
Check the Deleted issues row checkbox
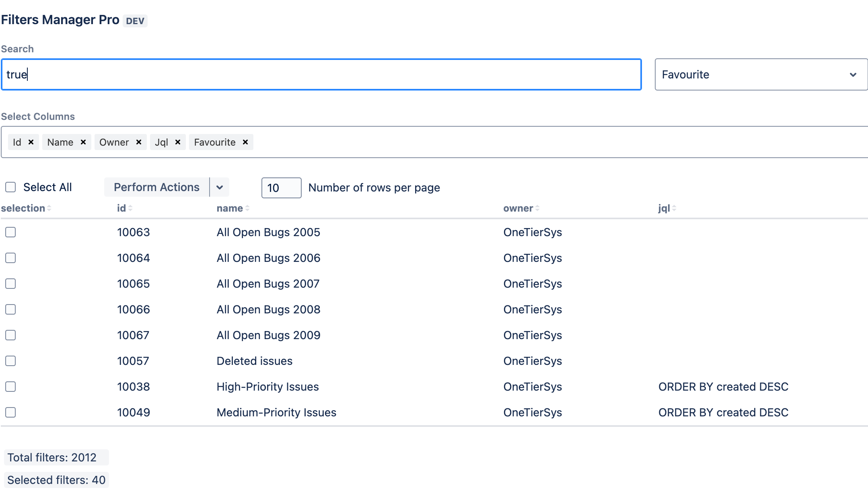click(x=10, y=361)
